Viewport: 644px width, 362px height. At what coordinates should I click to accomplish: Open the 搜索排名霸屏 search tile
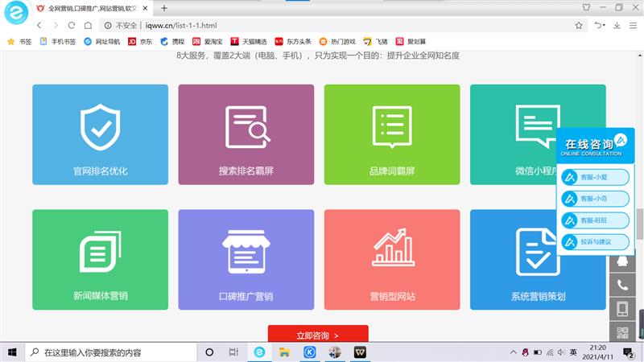pos(246,134)
